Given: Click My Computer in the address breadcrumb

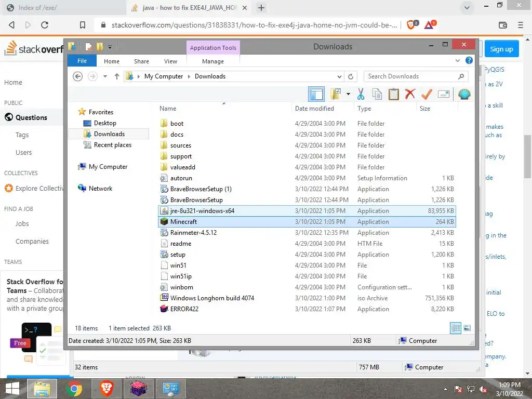Looking at the screenshot, I should click(164, 76).
